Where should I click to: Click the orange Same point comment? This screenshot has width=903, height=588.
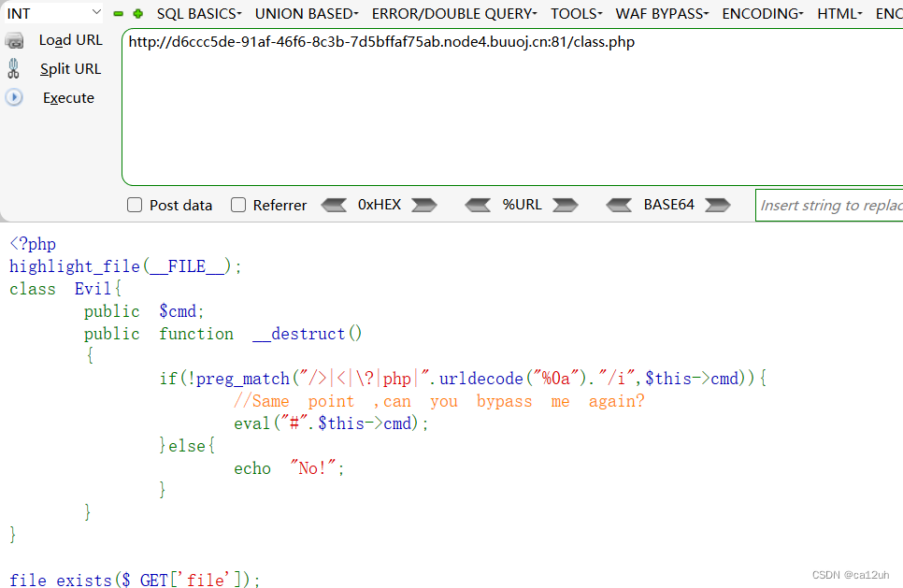(439, 401)
